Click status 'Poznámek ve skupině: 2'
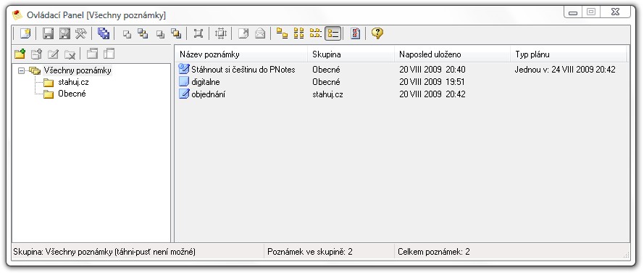This screenshot has height=275, width=644. click(309, 252)
